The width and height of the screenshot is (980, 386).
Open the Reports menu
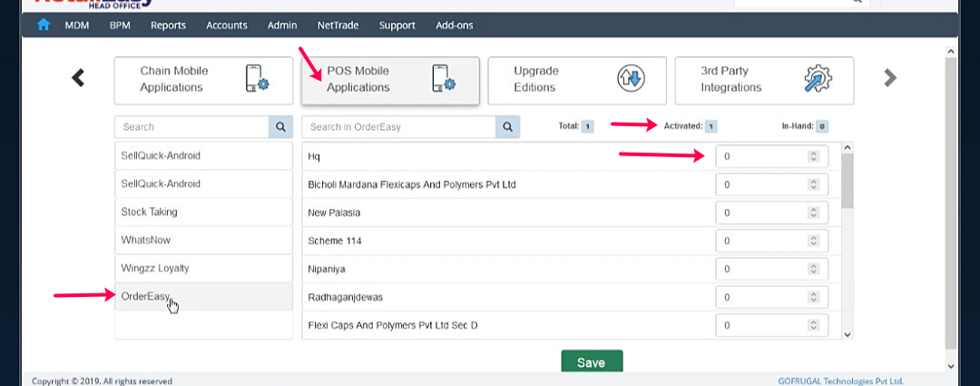coord(168,25)
